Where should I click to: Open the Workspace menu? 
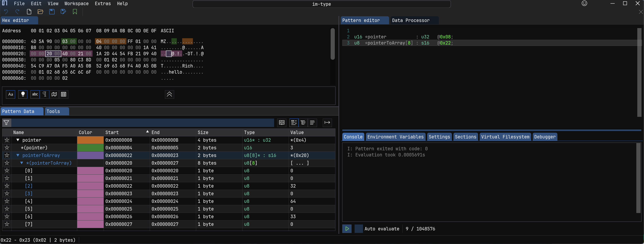76,3
